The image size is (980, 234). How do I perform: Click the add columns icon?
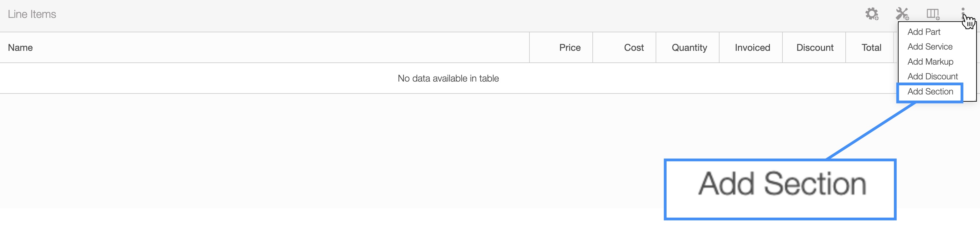coord(932,14)
